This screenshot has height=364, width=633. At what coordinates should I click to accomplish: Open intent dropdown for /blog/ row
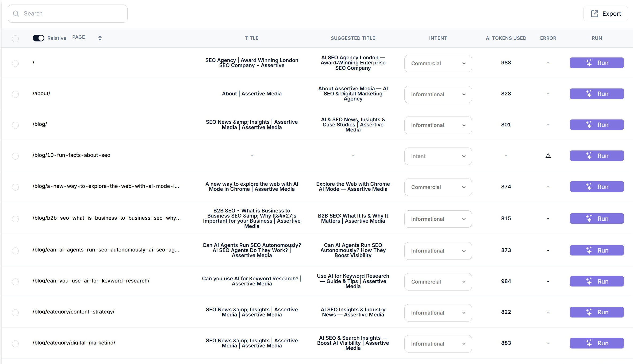(438, 125)
